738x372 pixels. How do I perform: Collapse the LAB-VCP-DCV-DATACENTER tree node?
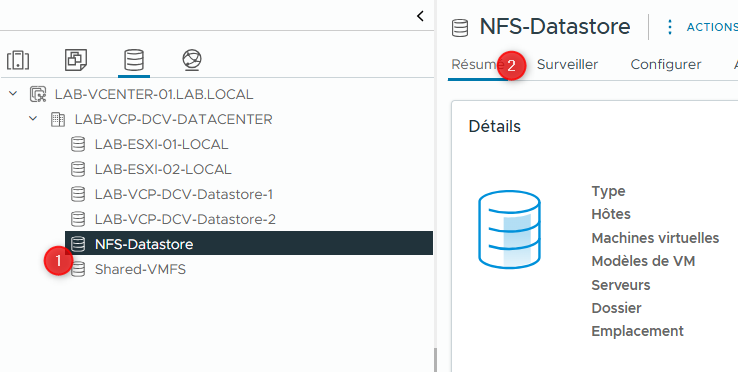point(33,119)
